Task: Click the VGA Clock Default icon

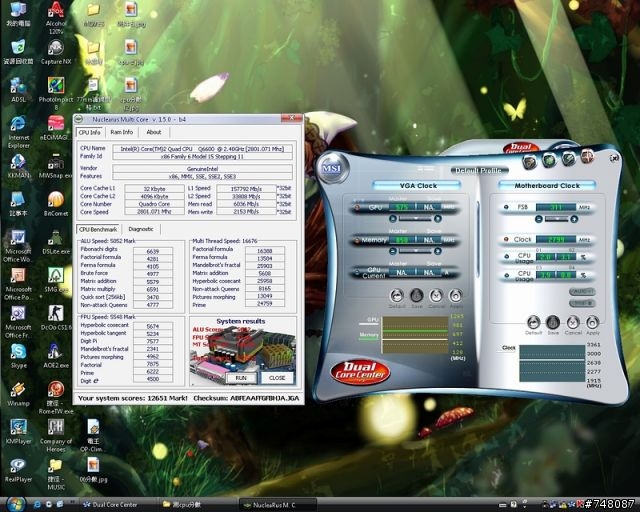Action: tap(397, 295)
